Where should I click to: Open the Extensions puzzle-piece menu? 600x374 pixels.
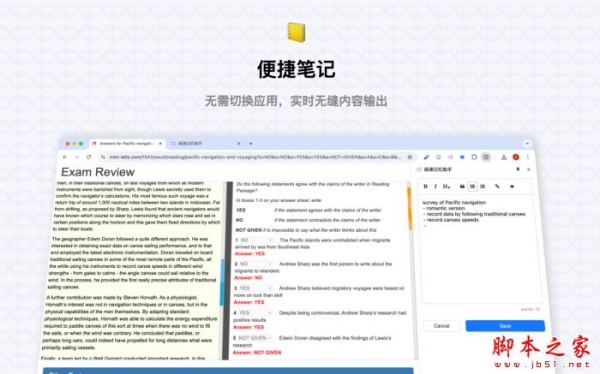tap(474, 157)
